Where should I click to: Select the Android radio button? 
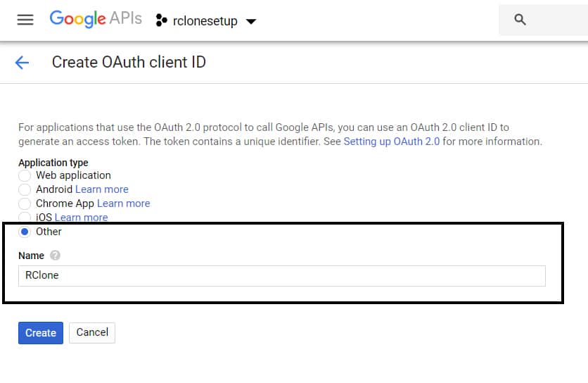25,189
